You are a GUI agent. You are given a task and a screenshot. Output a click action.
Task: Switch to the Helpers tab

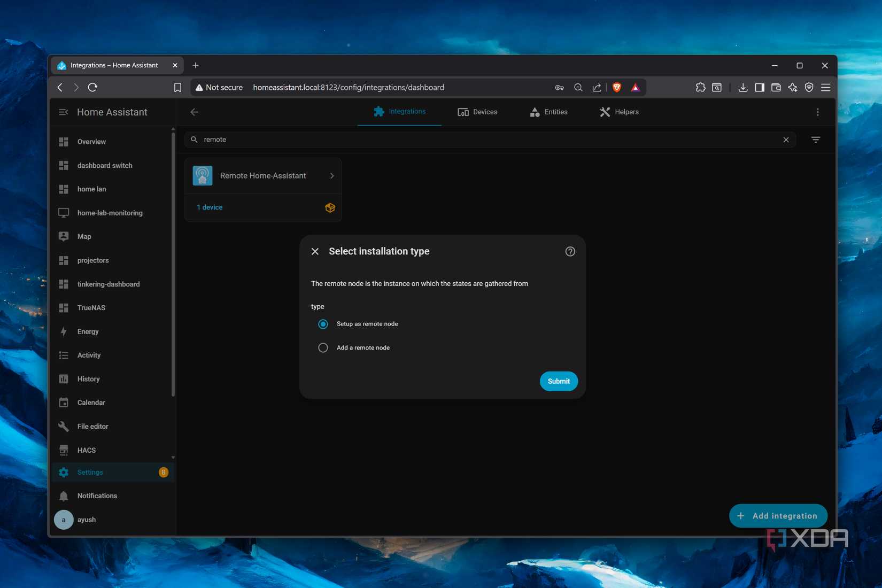pos(619,112)
